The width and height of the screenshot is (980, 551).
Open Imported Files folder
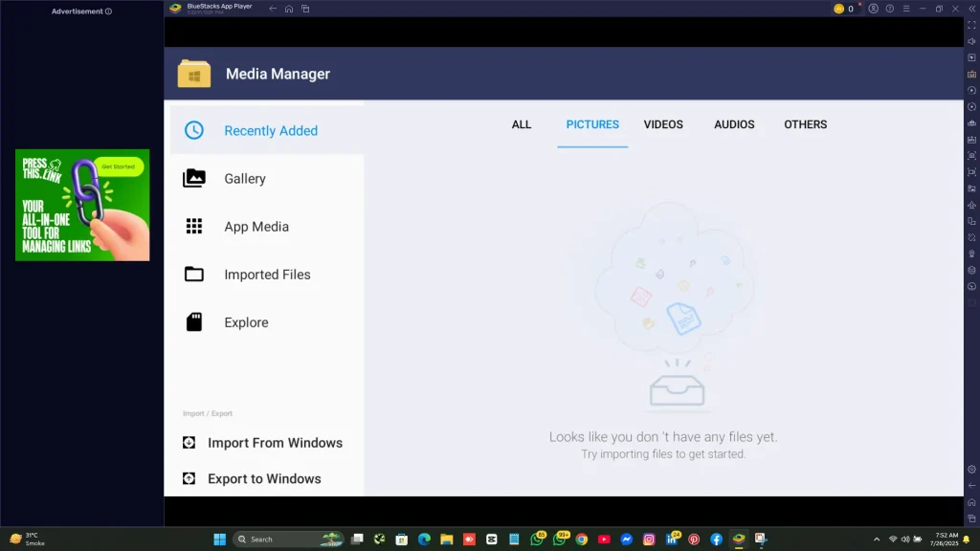[267, 275]
